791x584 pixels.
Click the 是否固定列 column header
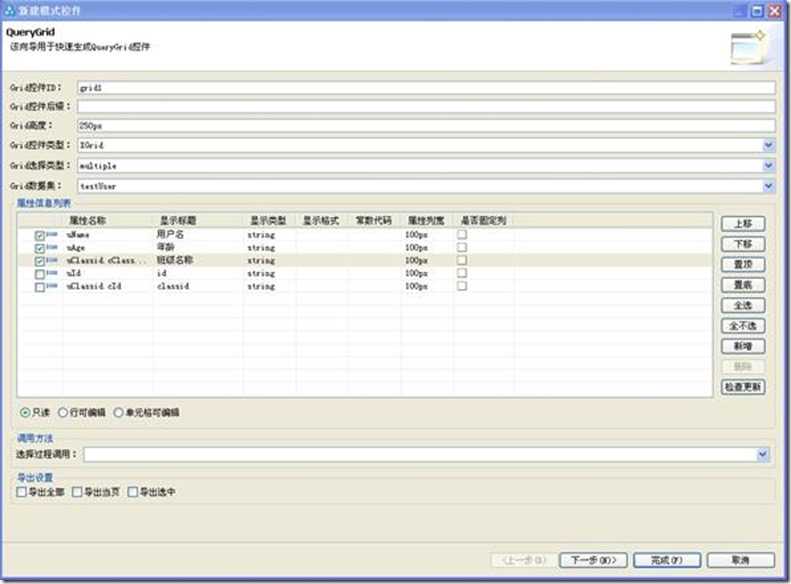484,220
